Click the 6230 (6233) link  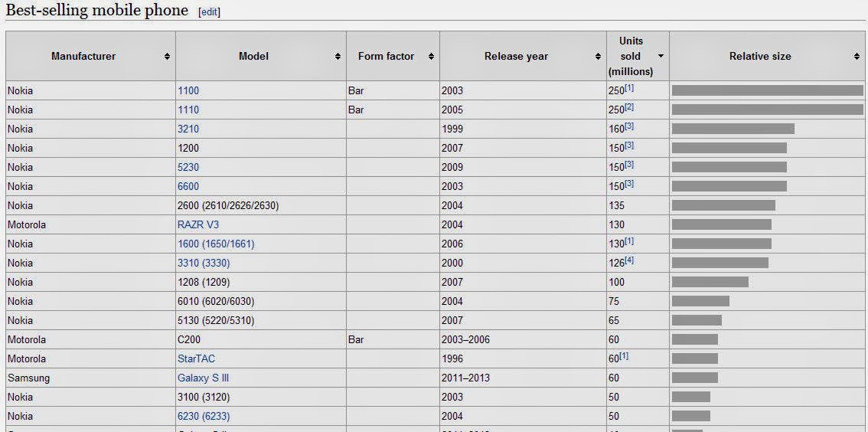tap(204, 416)
